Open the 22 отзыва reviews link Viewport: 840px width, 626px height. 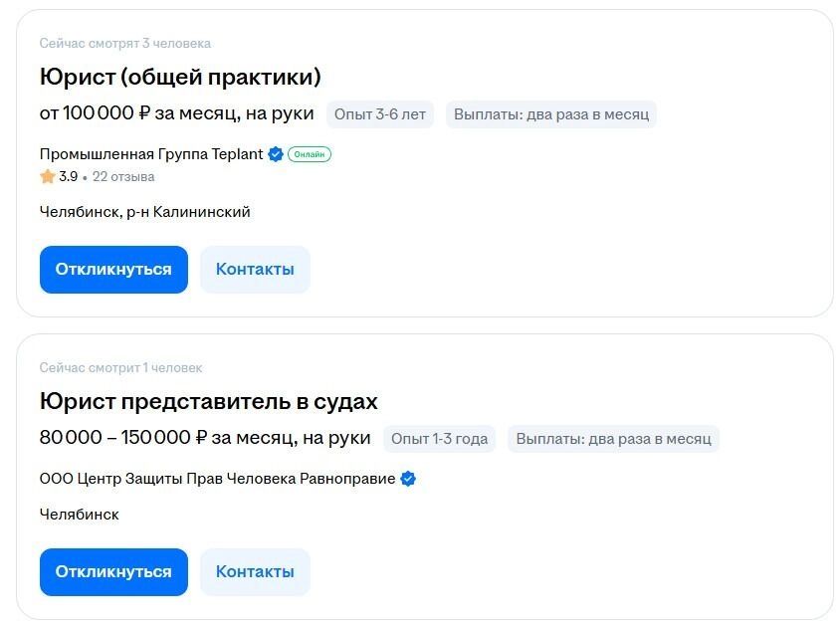(x=123, y=177)
